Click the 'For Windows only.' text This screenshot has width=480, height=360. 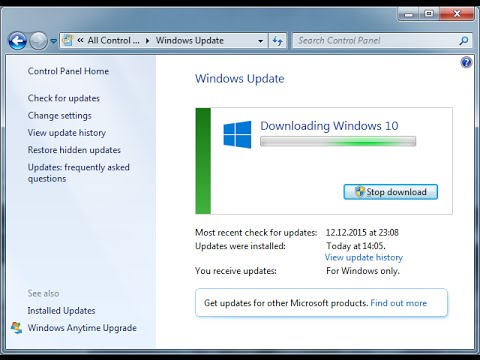pyautogui.click(x=363, y=271)
